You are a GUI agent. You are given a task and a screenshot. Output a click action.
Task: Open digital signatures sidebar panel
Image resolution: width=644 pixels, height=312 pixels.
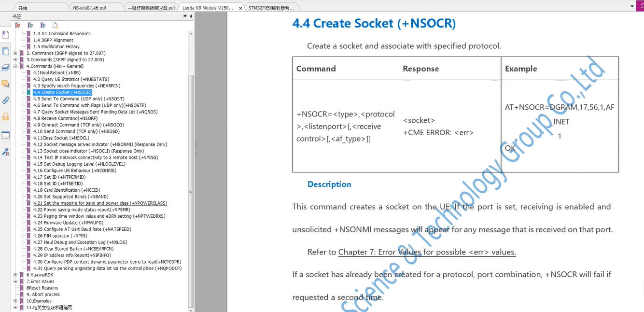5,151
